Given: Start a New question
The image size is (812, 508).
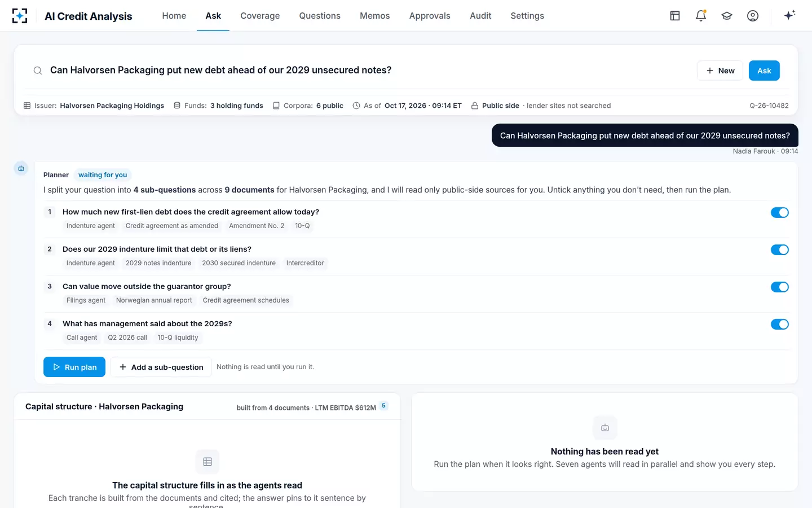Looking at the screenshot, I should tap(720, 71).
